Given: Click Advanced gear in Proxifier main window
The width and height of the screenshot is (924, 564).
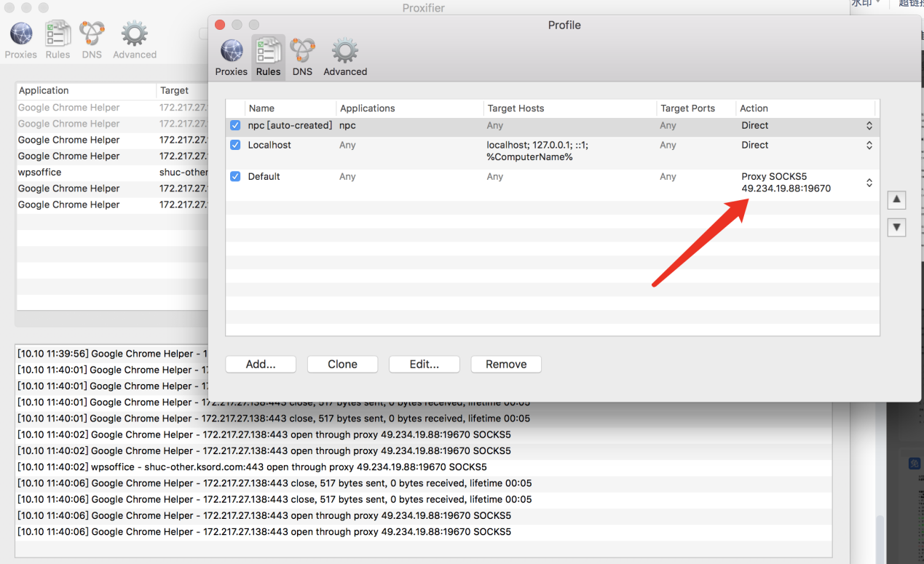Looking at the screenshot, I should click(135, 41).
